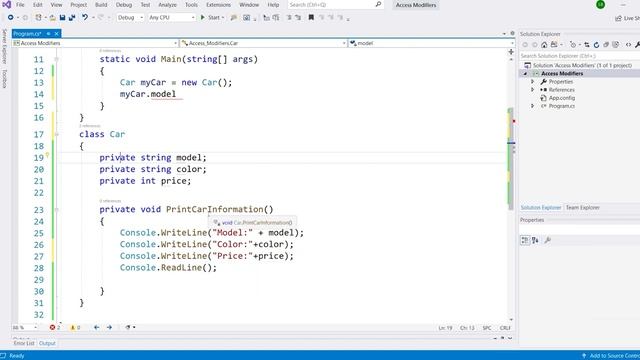Image resolution: width=640 pixels, height=360 pixels.
Task: Click the Property Pages wrench icon
Action: [x=548, y=240]
